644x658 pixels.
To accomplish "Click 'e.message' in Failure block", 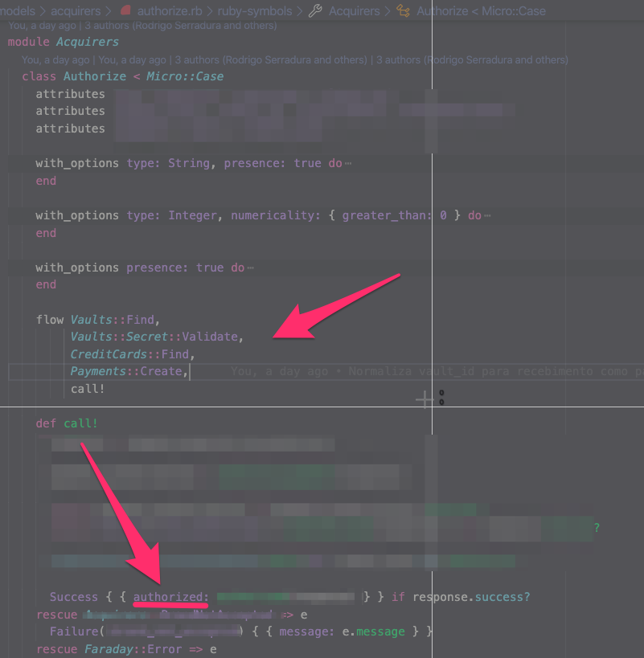I will coord(374,631).
